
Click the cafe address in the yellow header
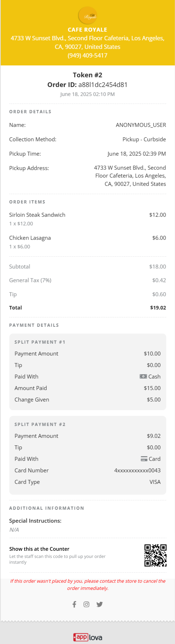click(87, 42)
